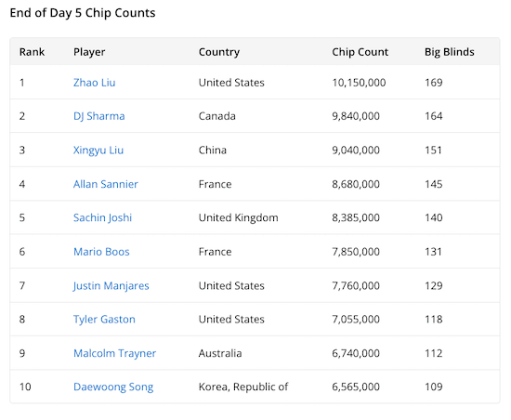Click the Xingyu Liu player link
The image size is (511, 420).
pyautogui.click(x=98, y=150)
